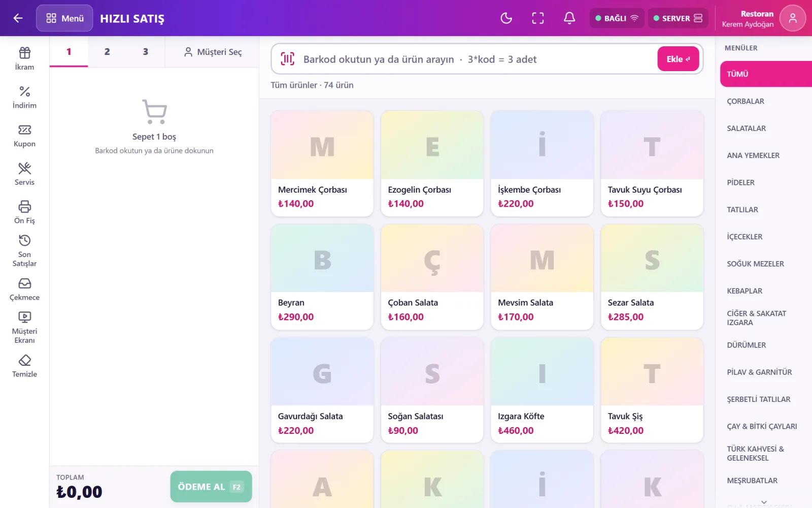
Task: Switch to basket tab 3
Action: point(146,52)
